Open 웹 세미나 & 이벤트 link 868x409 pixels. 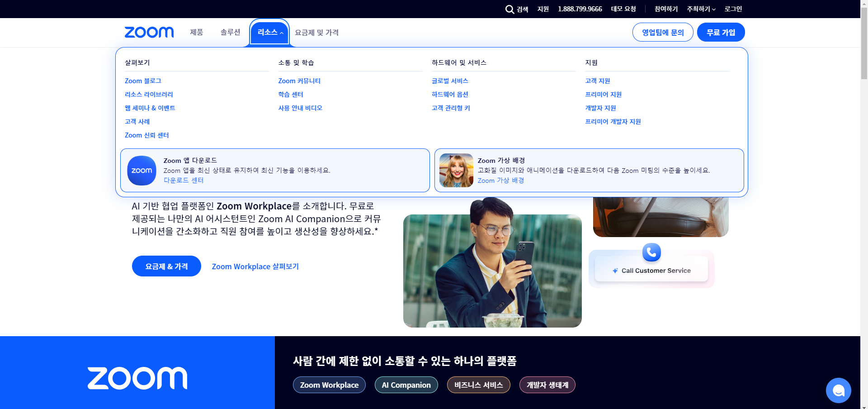[150, 108]
